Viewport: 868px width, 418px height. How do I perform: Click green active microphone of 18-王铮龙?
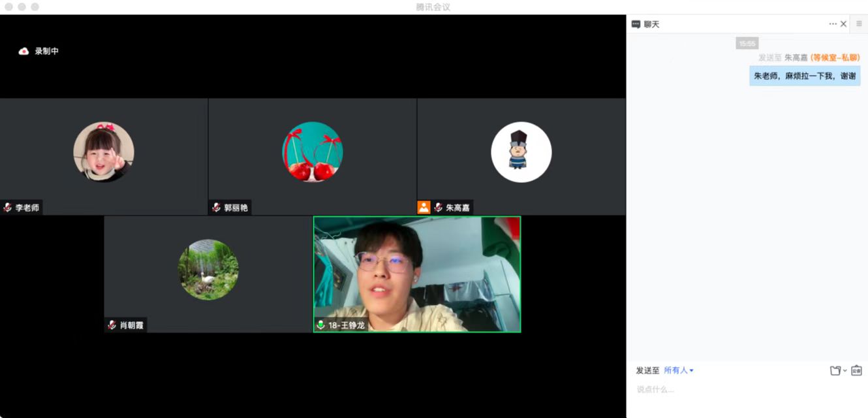320,325
